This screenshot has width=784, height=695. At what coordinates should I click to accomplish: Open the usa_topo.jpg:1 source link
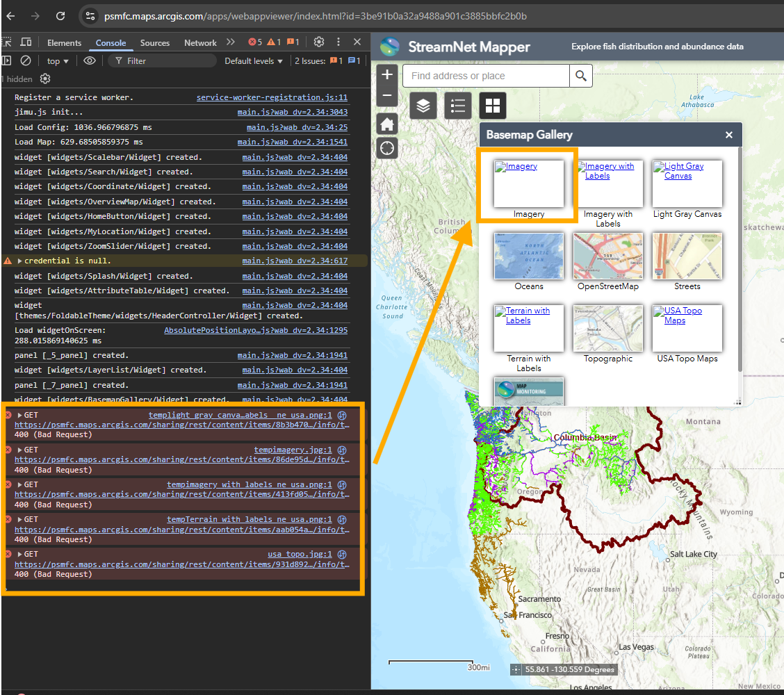pos(300,554)
